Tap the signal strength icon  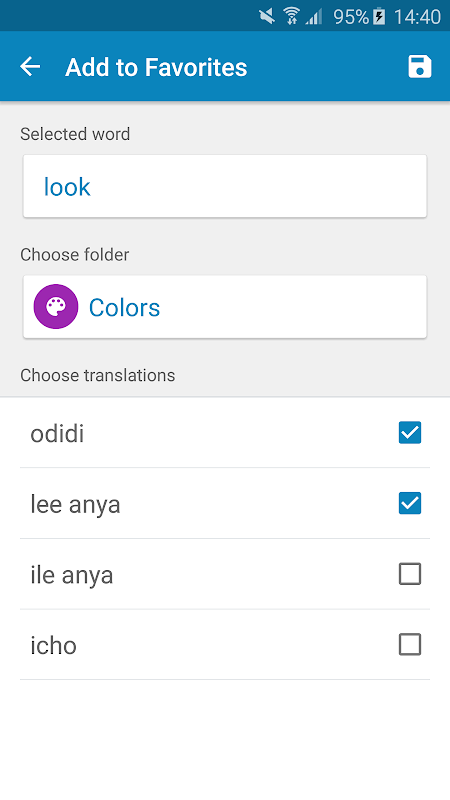[x=314, y=17]
